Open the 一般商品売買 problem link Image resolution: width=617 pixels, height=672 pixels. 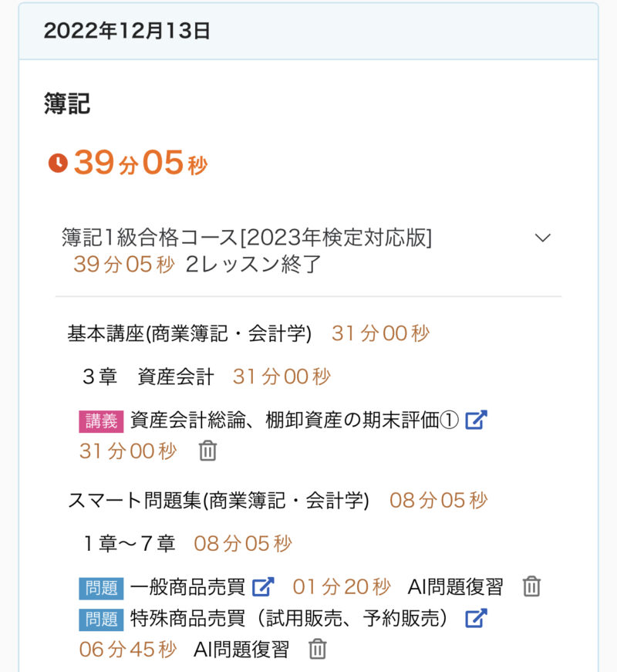[187, 586]
